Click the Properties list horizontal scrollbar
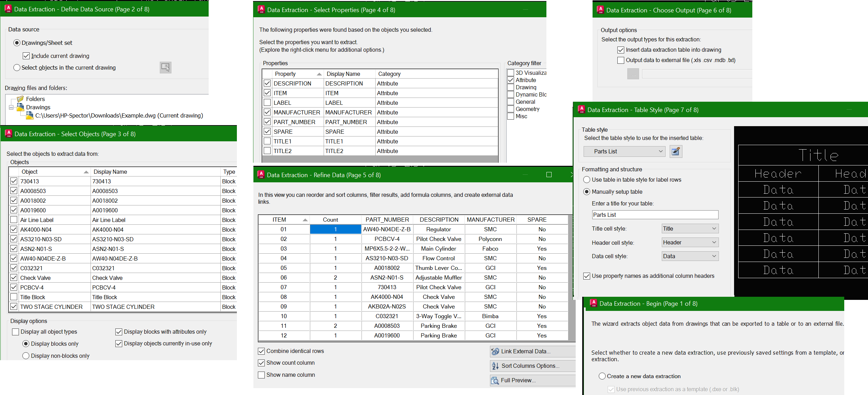Screen dimensions: 868x395 [380, 159]
